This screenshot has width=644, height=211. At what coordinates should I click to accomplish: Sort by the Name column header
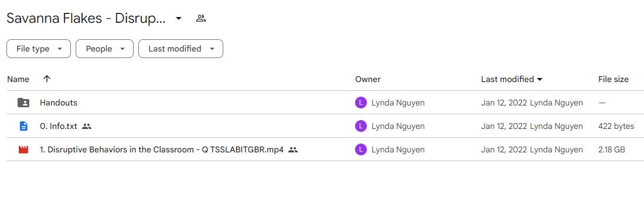click(x=18, y=79)
